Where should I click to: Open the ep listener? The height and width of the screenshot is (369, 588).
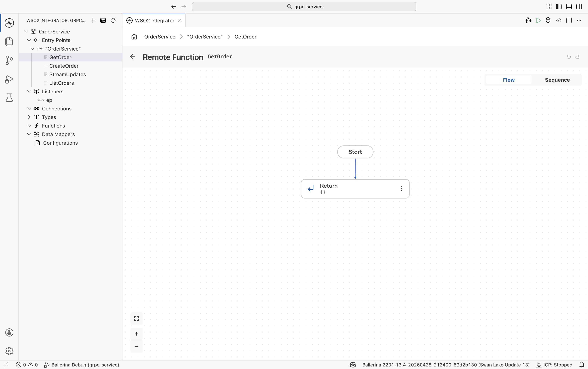click(x=71, y=100)
